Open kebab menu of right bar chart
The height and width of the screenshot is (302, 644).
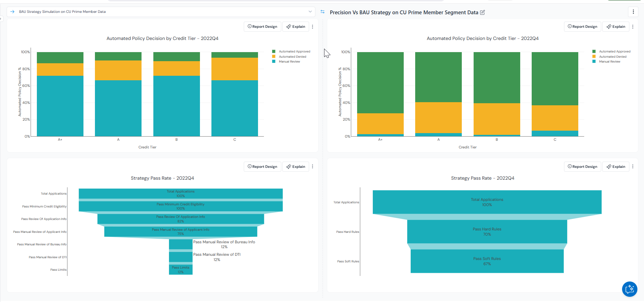(x=633, y=27)
